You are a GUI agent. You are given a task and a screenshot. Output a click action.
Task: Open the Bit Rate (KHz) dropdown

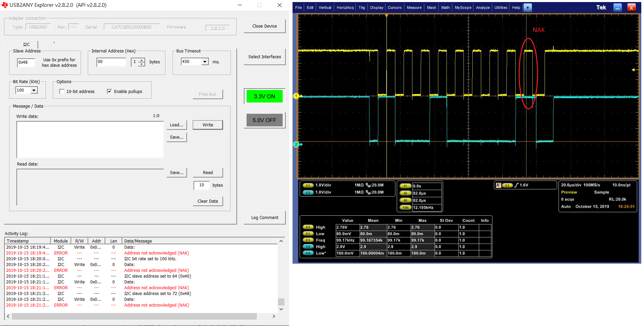(34, 90)
